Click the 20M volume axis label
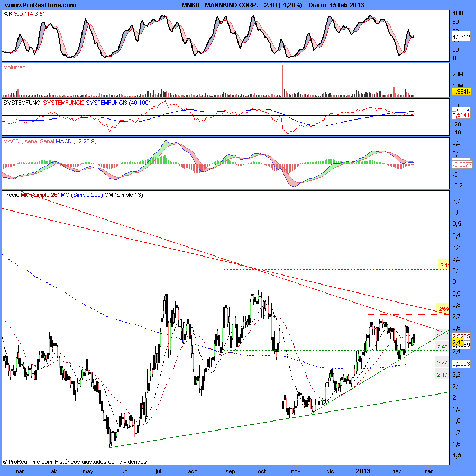 click(x=458, y=75)
